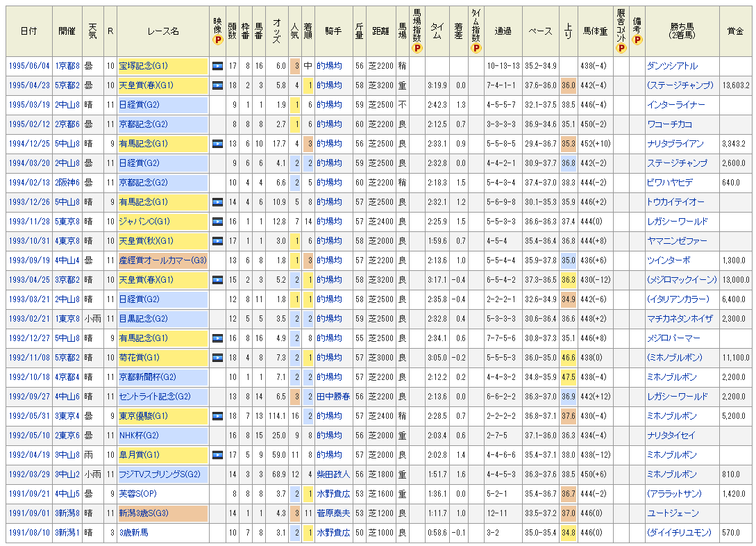Open the 京都新聞杯(G2) race link
756x546 pixels.
[x=148, y=377]
